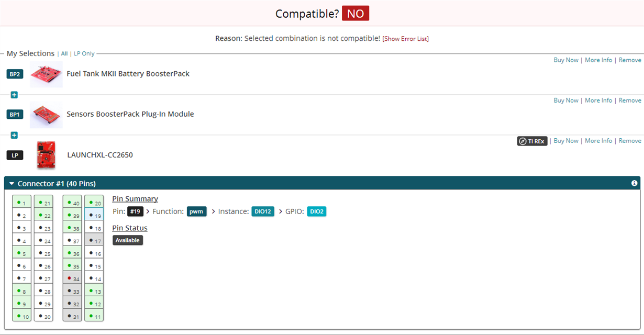This screenshot has height=335, width=644.
Task: Open LAUNCHXL-CC2650 board thumbnail
Action: tap(47, 155)
